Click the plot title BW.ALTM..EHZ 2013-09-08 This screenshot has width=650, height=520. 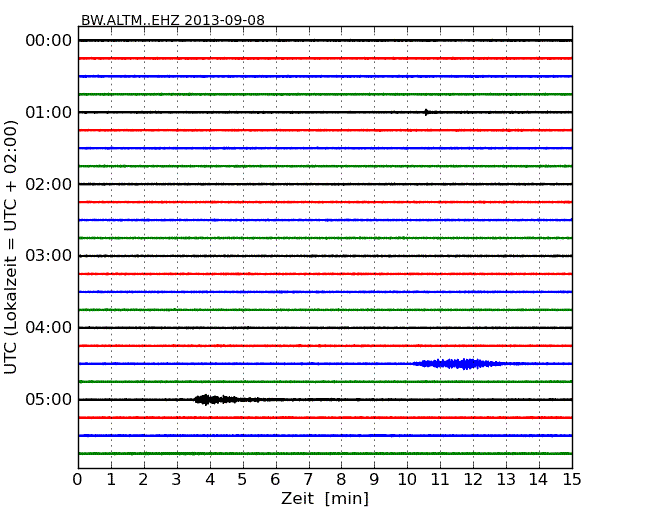[172, 20]
